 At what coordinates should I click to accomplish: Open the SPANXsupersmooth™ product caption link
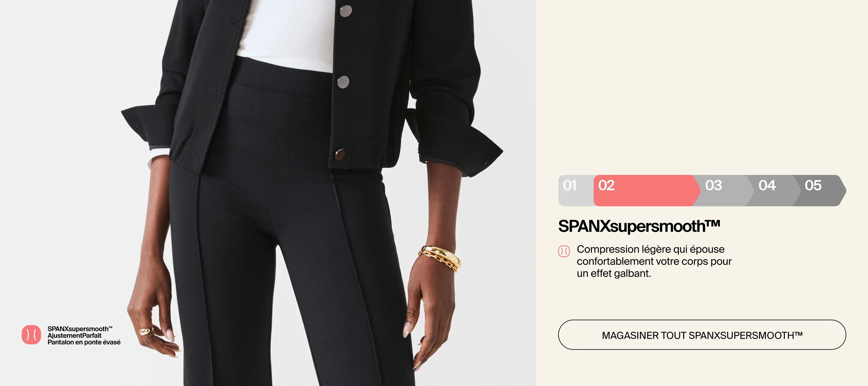(80, 329)
